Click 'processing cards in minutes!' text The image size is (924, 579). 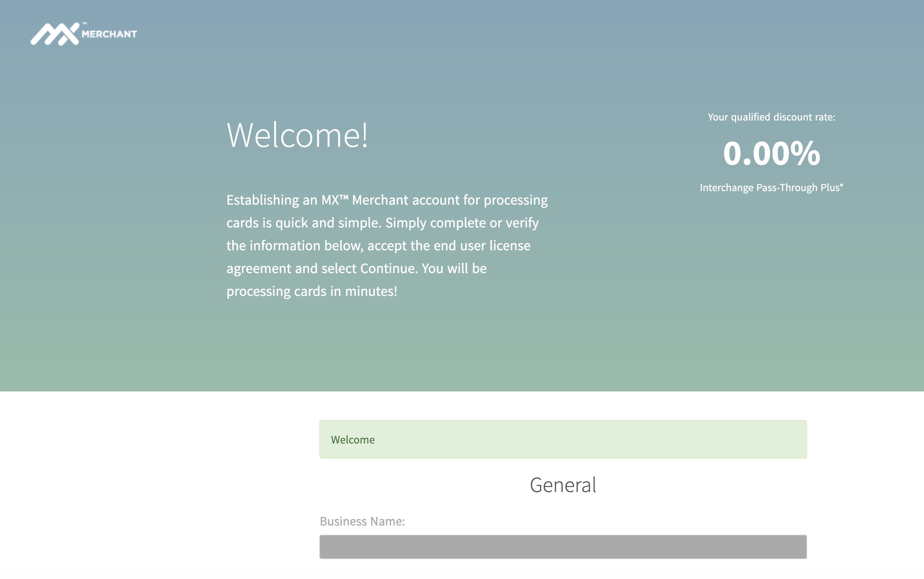[x=312, y=291]
